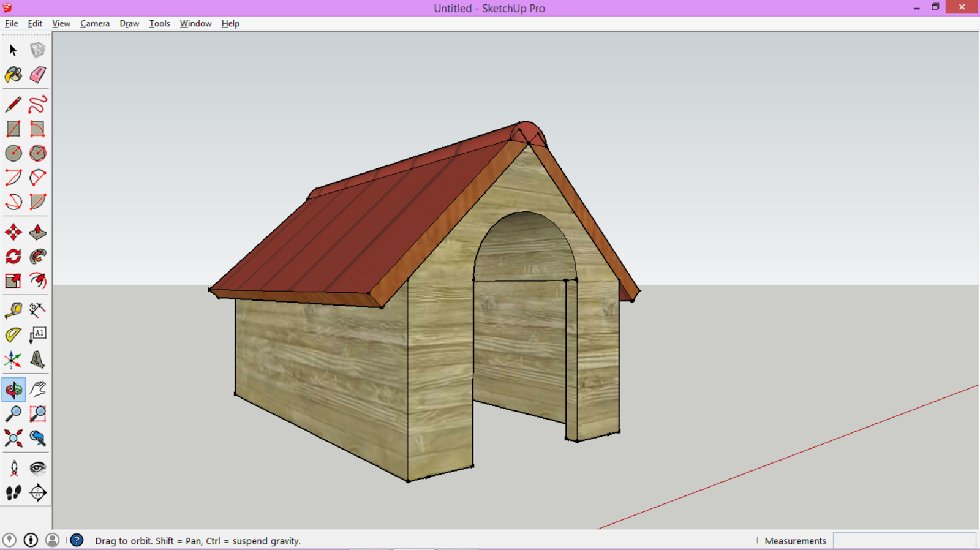Open the Draw menu

pos(129,23)
